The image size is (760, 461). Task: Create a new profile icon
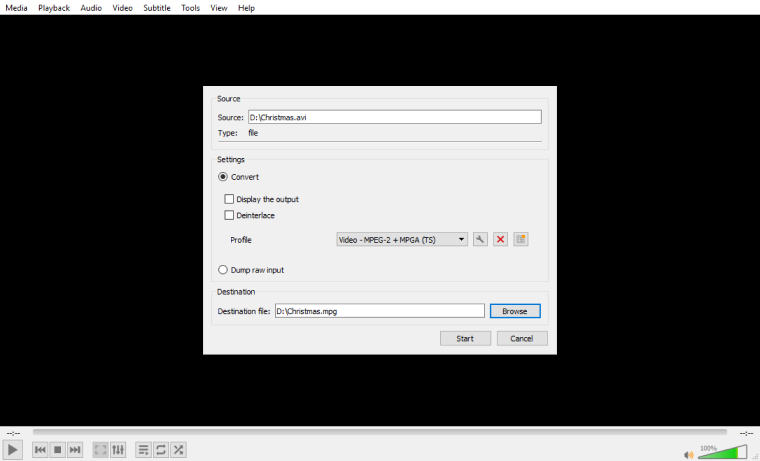[521, 239]
